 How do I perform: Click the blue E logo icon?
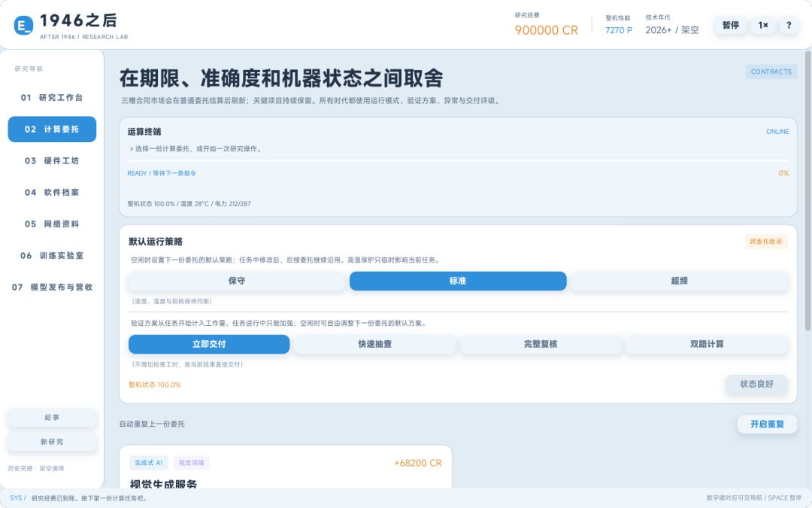coord(23,25)
